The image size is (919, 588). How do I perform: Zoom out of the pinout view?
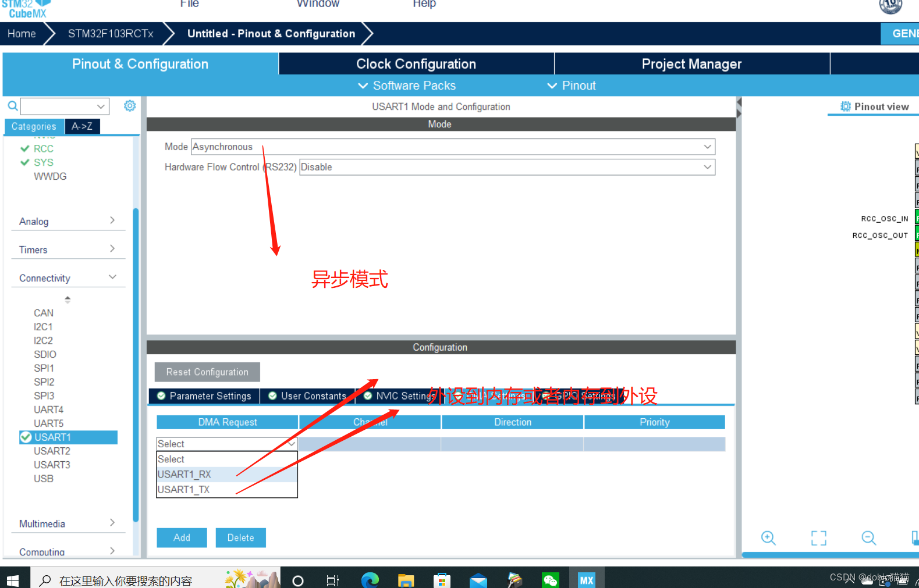tap(869, 538)
